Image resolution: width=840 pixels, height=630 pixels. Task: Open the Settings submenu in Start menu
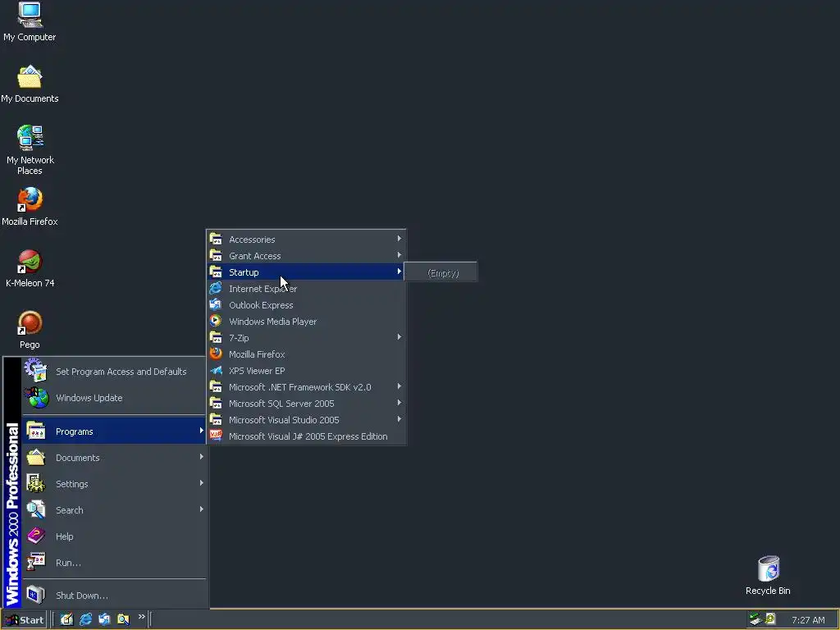(x=113, y=484)
